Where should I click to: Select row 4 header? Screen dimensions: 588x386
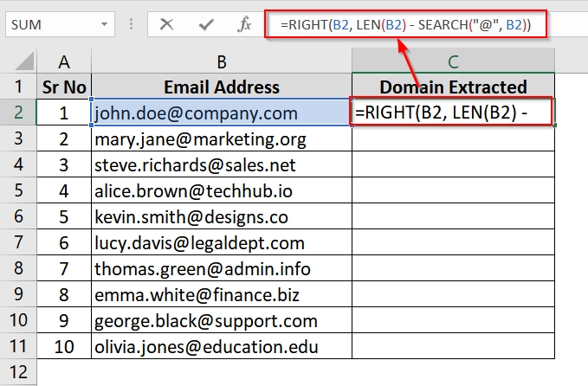coord(18,164)
